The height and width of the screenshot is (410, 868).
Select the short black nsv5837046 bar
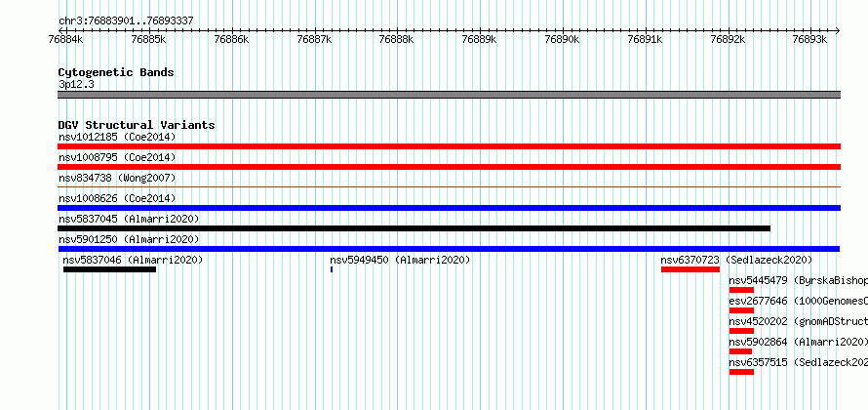[x=109, y=269]
